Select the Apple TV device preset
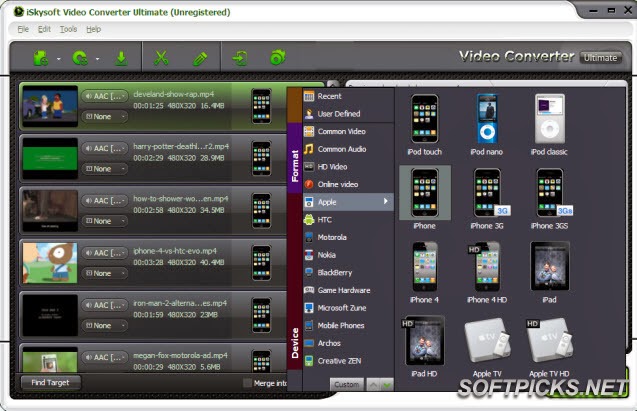Viewport: 637px width, 411px height. tap(487, 347)
